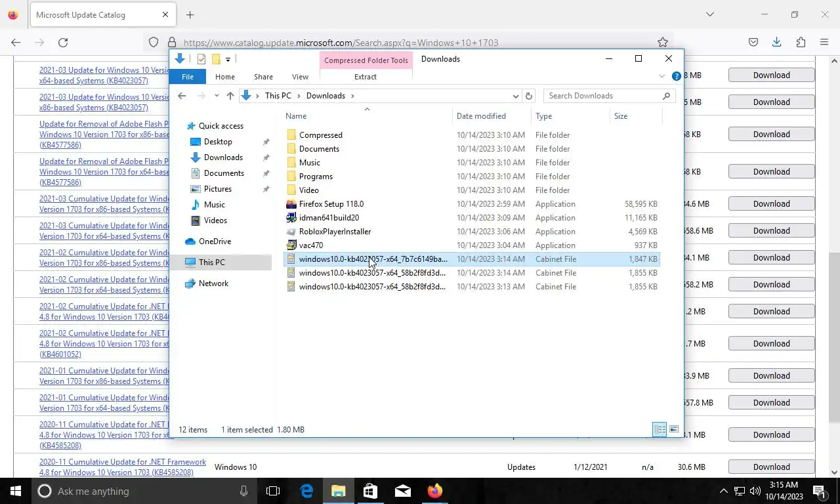Open a new Firefox tab with plus button
Screen dimensions: 840x504
[190, 14]
